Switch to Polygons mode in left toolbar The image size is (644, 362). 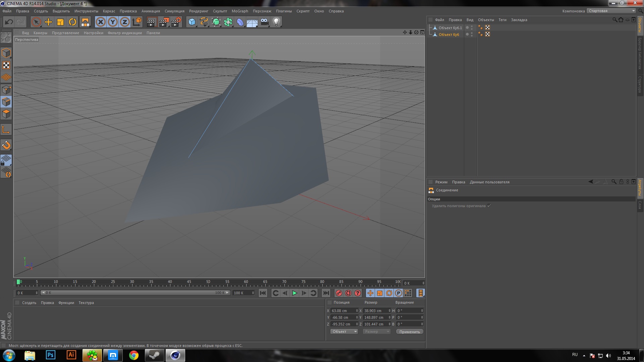(x=6, y=114)
